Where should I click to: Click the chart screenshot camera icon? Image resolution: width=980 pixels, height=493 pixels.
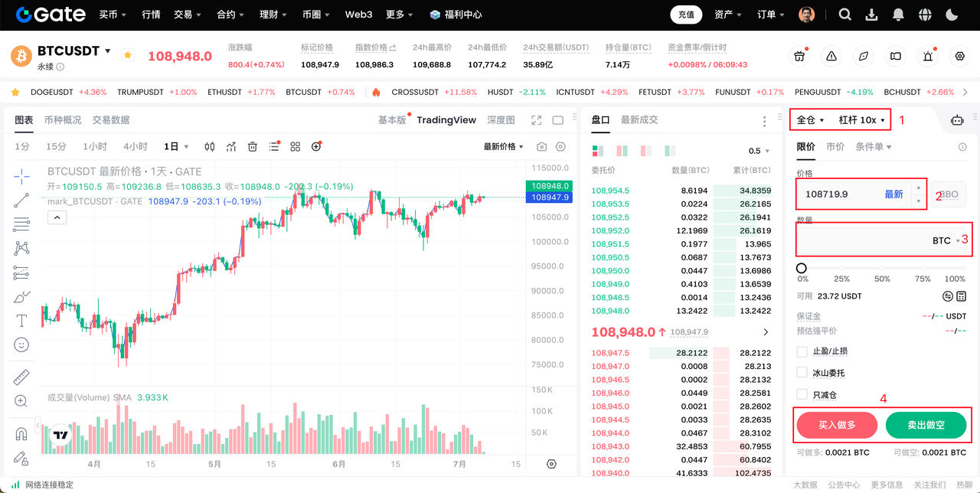click(x=542, y=147)
